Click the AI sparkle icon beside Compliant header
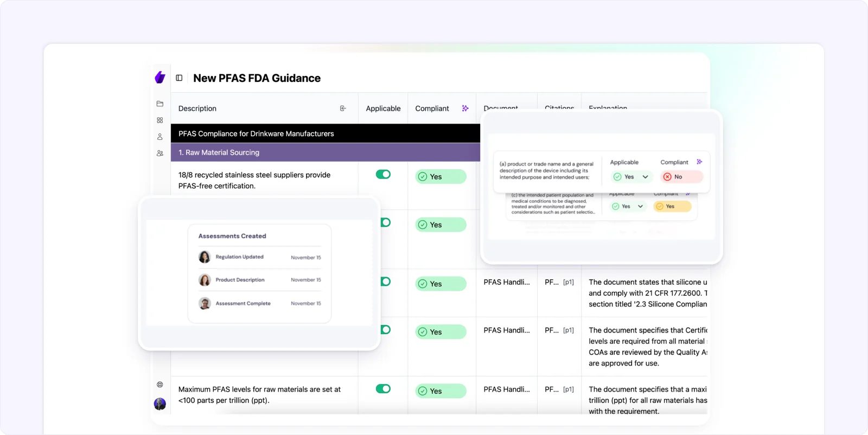This screenshot has height=435, width=868. pyautogui.click(x=465, y=108)
